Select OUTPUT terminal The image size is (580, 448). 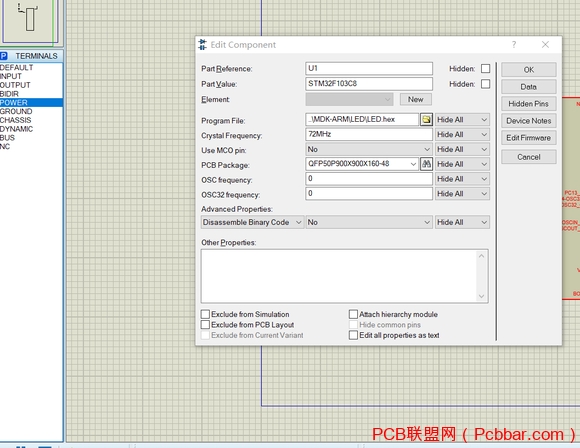click(31, 85)
